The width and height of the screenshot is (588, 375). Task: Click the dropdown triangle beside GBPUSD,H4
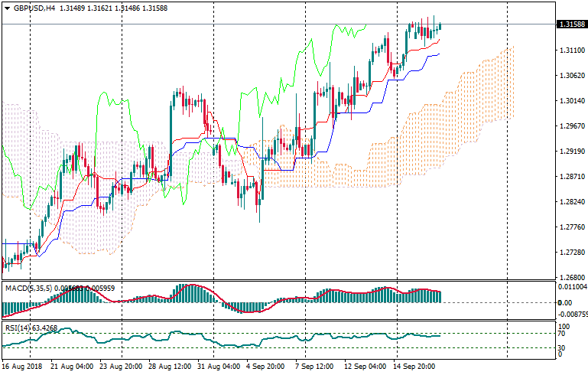point(7,8)
